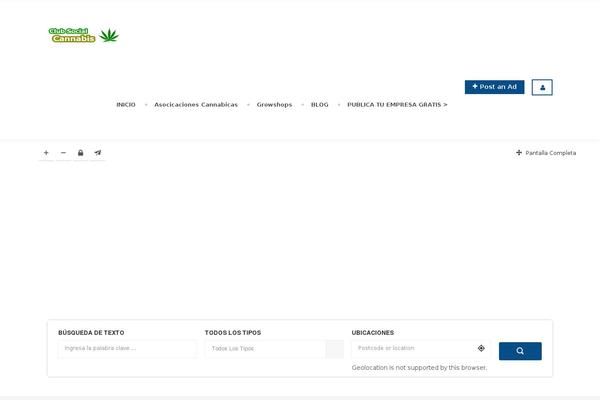Open Growshops menu item
600x400 pixels.
(x=274, y=104)
